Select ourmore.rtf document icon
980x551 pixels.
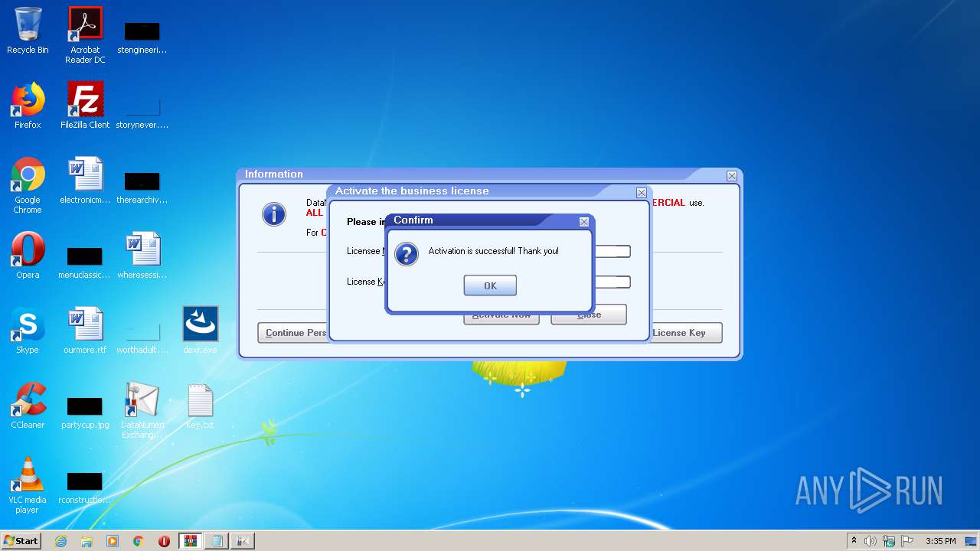point(85,331)
